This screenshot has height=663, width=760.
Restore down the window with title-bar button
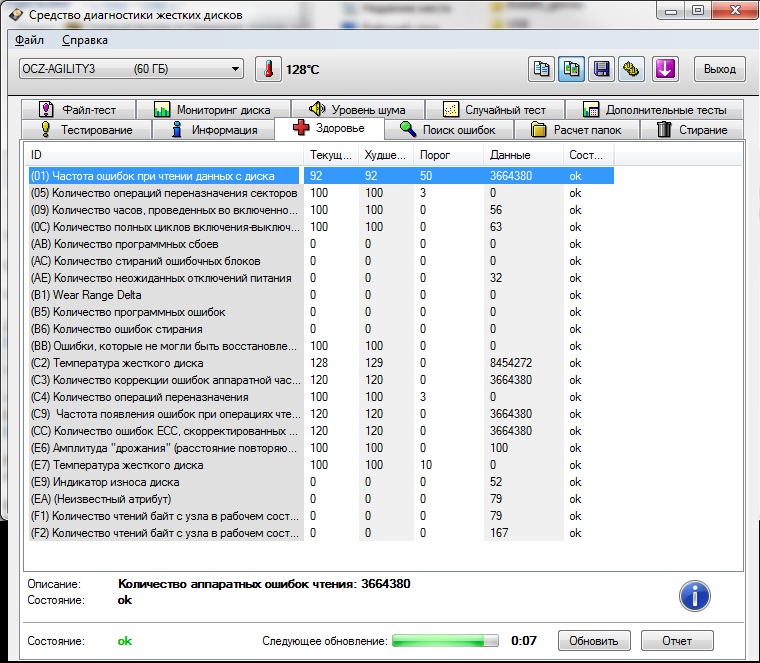[x=698, y=10]
